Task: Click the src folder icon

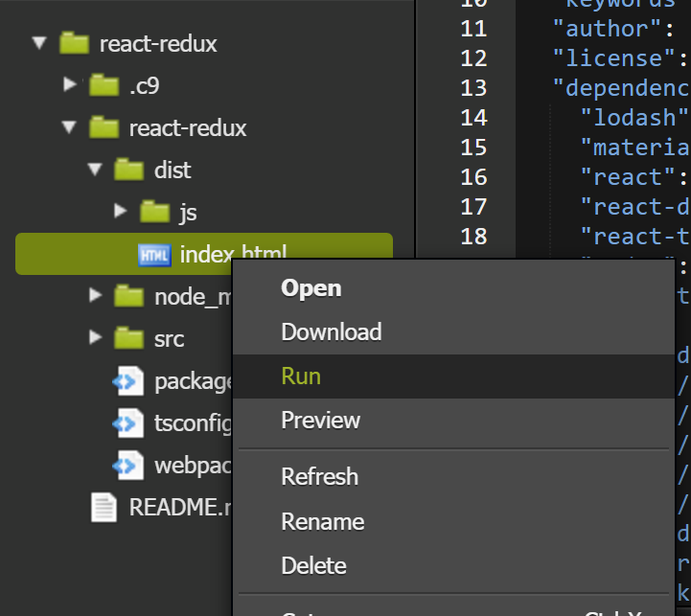Action: 128,338
